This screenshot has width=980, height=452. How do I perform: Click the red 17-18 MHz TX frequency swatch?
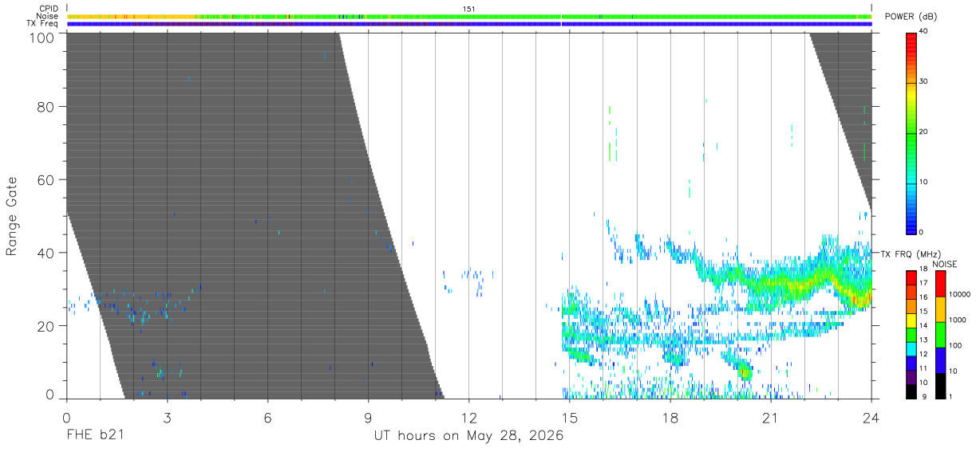pos(911,276)
